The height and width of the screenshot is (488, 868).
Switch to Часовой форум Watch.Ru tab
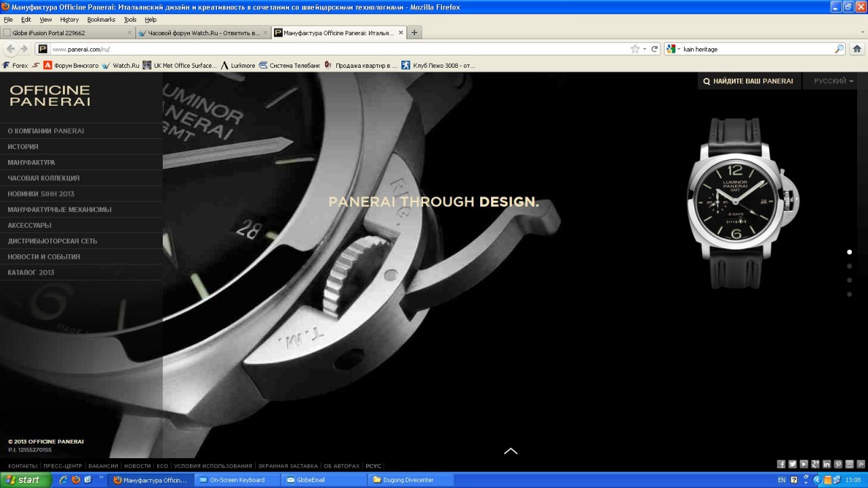coord(203,33)
